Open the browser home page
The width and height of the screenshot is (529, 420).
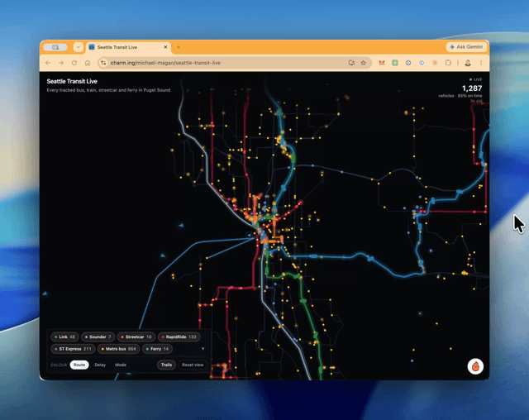(x=88, y=63)
